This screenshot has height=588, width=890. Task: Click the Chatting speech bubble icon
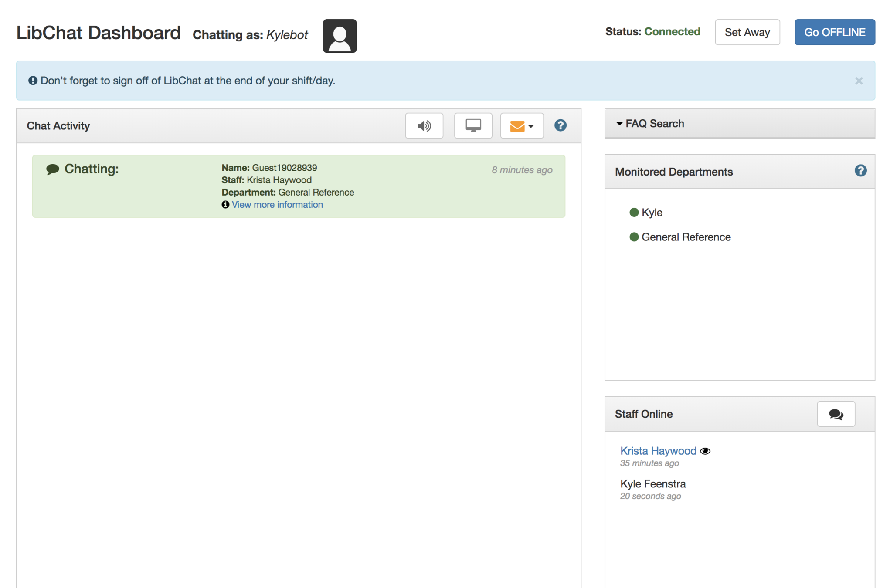(53, 169)
